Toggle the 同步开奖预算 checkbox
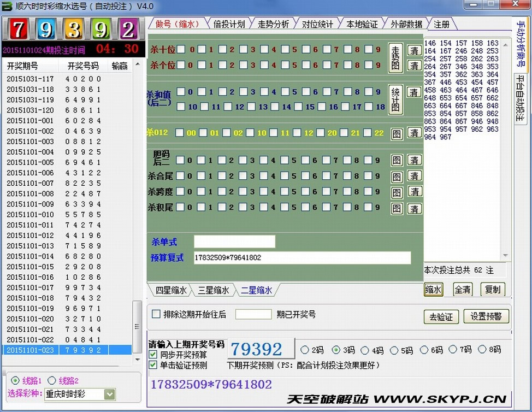The image size is (532, 412). point(153,355)
